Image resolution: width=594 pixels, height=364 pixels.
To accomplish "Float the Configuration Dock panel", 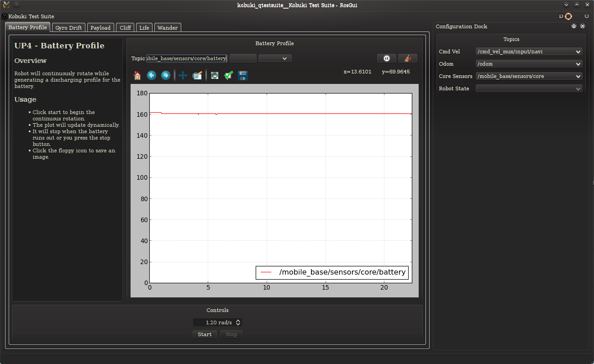I will click(574, 26).
